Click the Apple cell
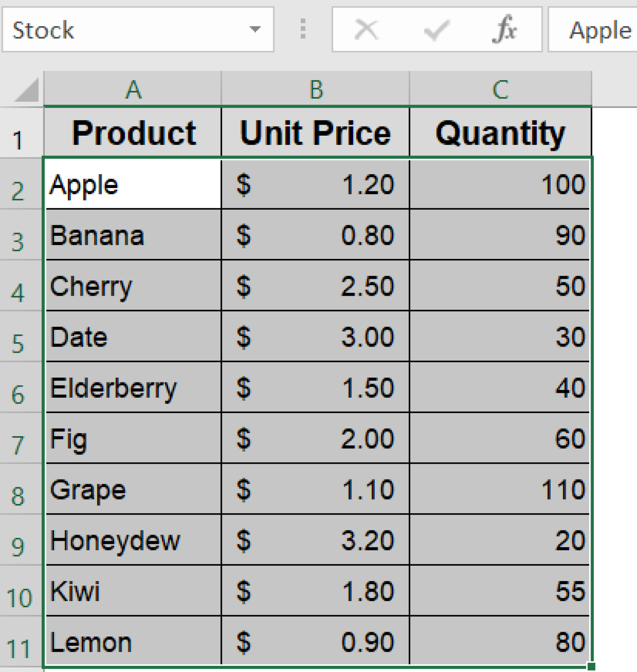Screen dimensions: 637x672 pos(133,185)
